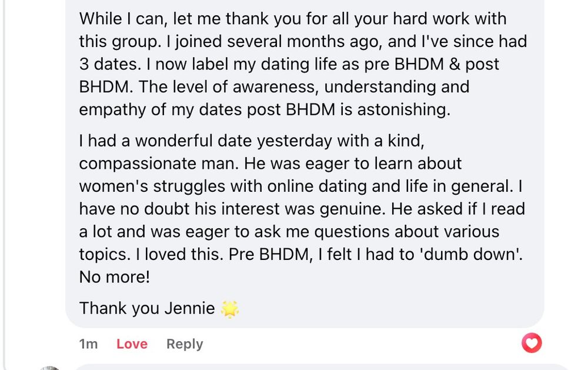Click the 'I had a wonderful date' line
The width and height of the screenshot is (588, 370).
pyautogui.click(x=252, y=141)
